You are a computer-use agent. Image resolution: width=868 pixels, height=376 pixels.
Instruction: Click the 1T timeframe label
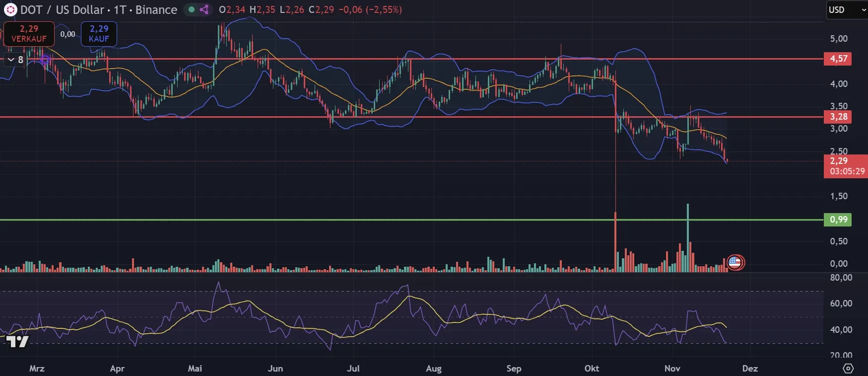click(120, 9)
